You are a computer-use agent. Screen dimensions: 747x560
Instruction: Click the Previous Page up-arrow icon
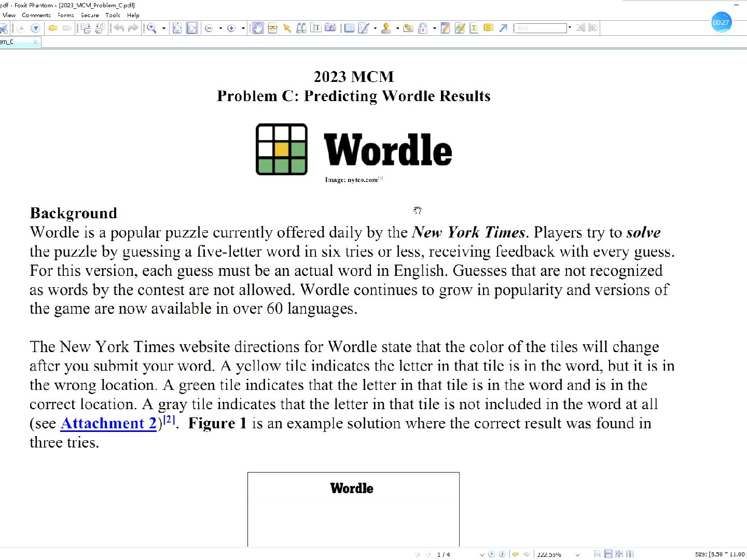[x=21, y=28]
